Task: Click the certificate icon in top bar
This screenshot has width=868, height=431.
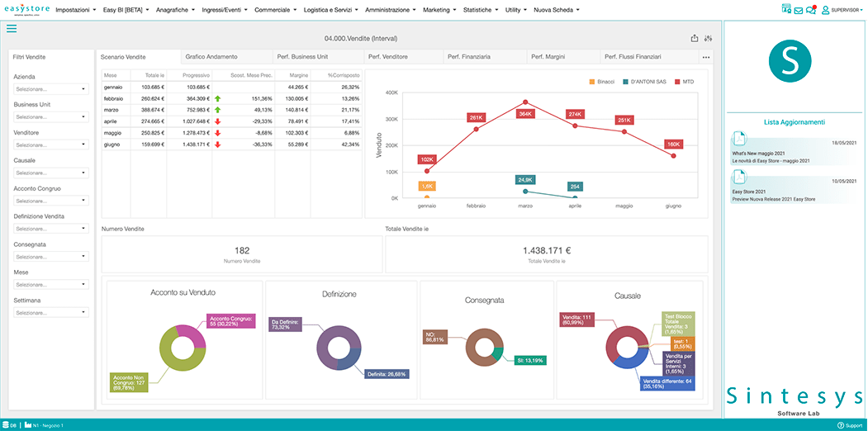Action: click(785, 10)
